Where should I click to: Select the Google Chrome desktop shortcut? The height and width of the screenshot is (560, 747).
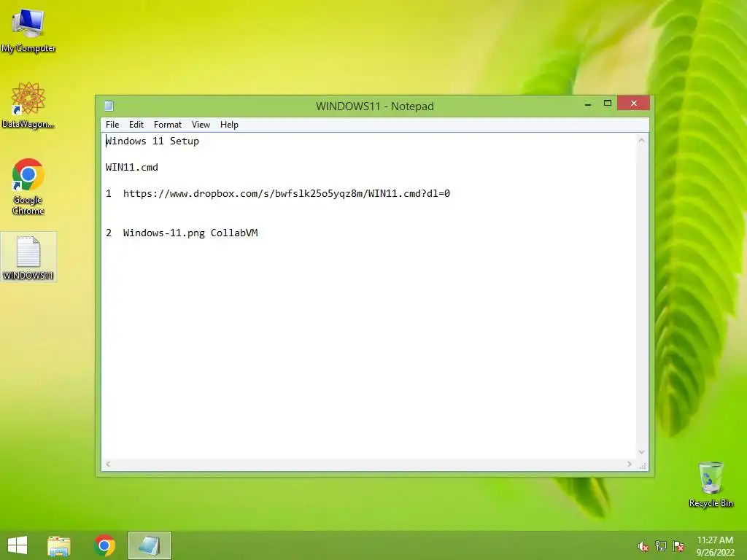pyautogui.click(x=28, y=186)
